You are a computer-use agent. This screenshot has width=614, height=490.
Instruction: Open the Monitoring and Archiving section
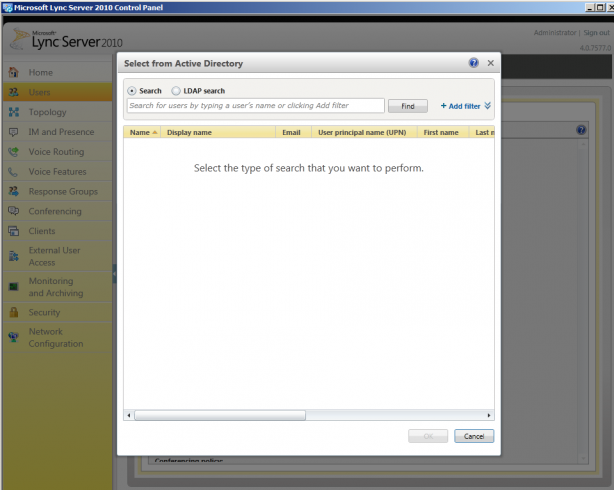[58, 287]
